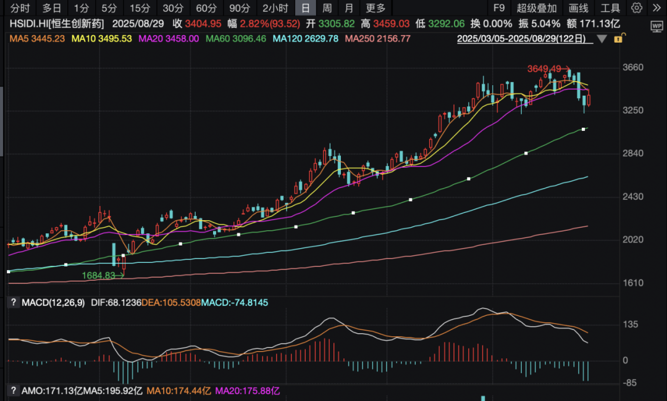This screenshot has width=667, height=401.
Task: Open the F9 detail button
Action: click(x=499, y=8)
